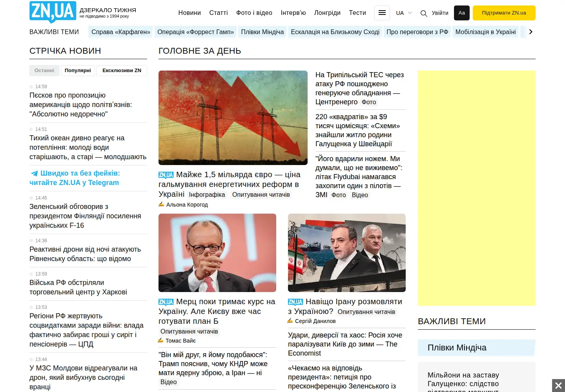565x392 pixels.
Task: Click the Увійти login link
Action: [440, 13]
